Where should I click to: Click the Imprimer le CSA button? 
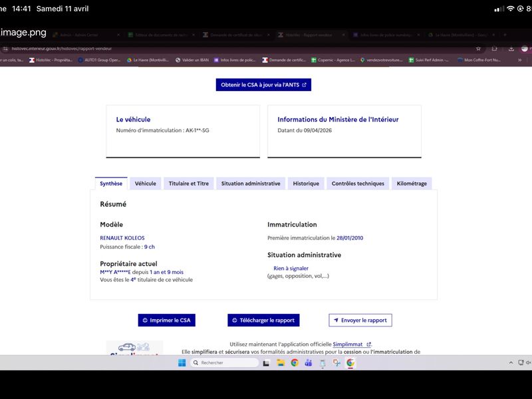click(167, 321)
